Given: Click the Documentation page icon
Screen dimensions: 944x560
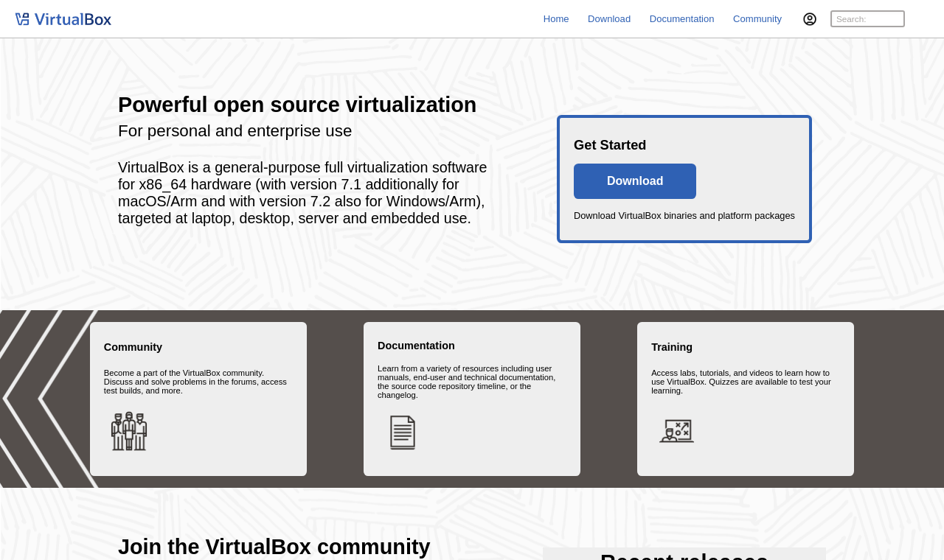Looking at the screenshot, I should pyautogui.click(x=403, y=433).
